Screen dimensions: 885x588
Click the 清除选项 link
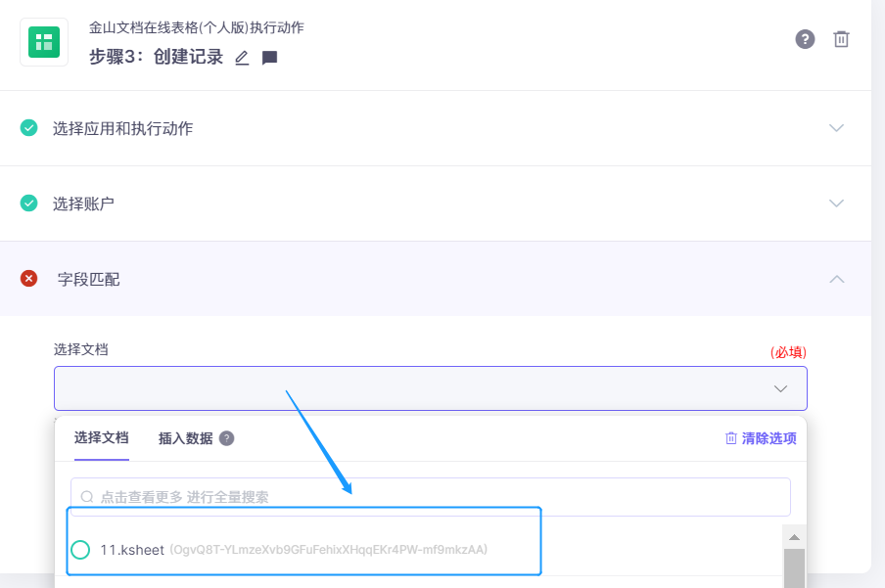pos(761,438)
